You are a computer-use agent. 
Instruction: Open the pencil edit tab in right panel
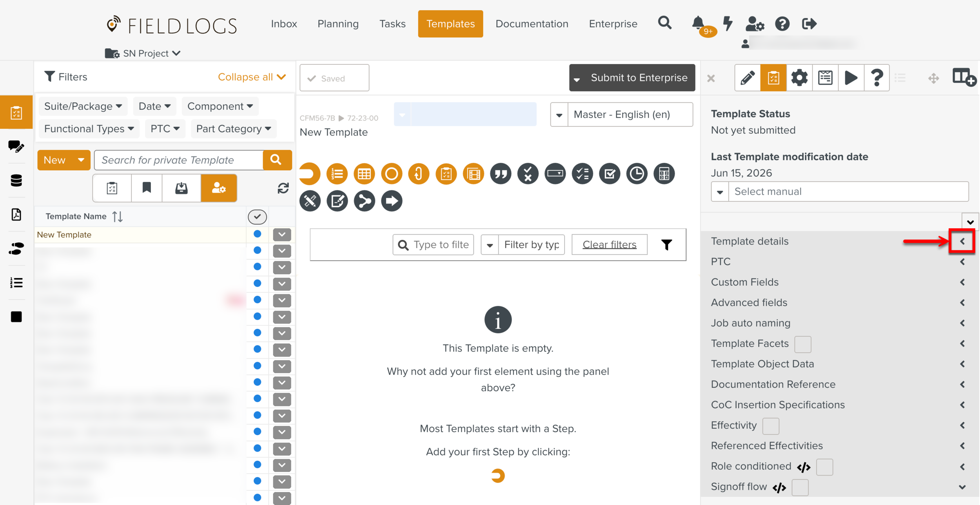coord(748,78)
